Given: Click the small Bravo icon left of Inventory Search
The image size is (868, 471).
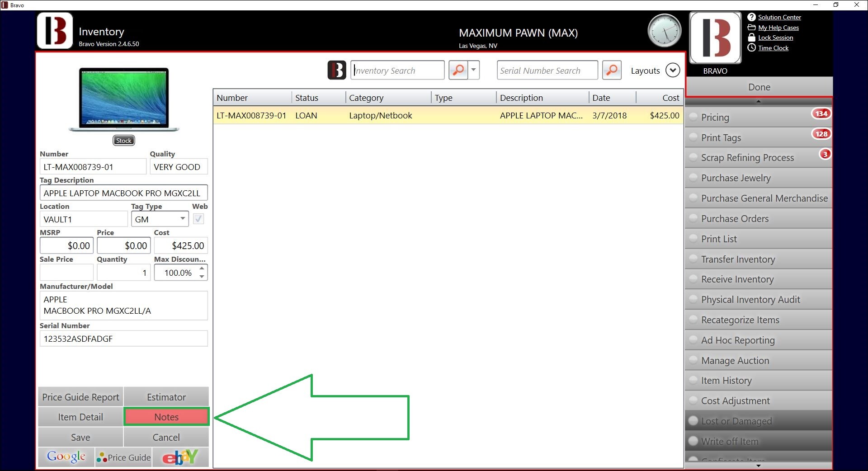Looking at the screenshot, I should tap(337, 70).
